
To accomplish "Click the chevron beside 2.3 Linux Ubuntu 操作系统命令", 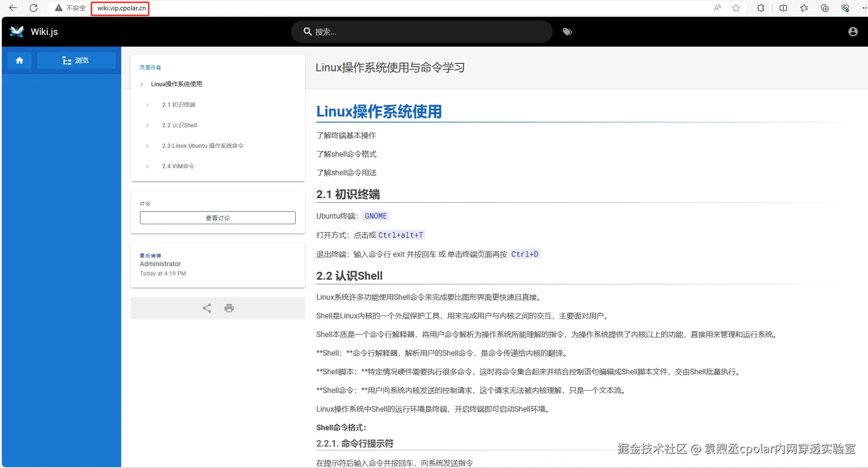I will 147,146.
